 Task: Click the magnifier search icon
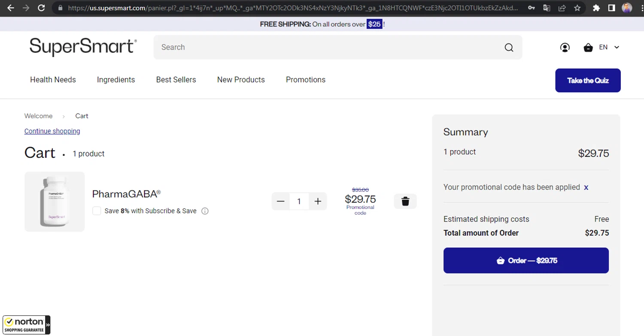point(509,48)
